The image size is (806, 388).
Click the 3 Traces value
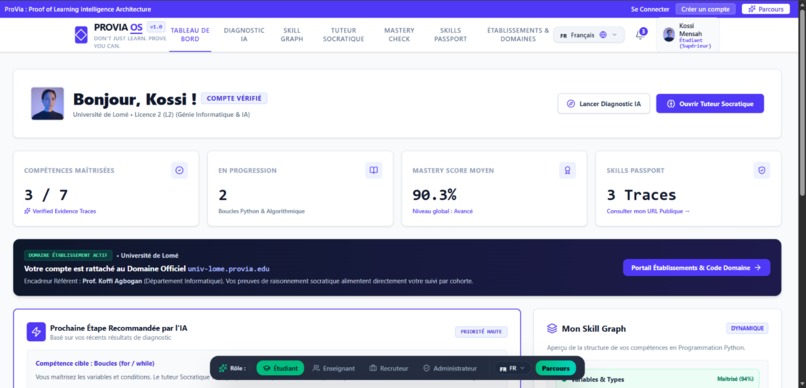642,195
